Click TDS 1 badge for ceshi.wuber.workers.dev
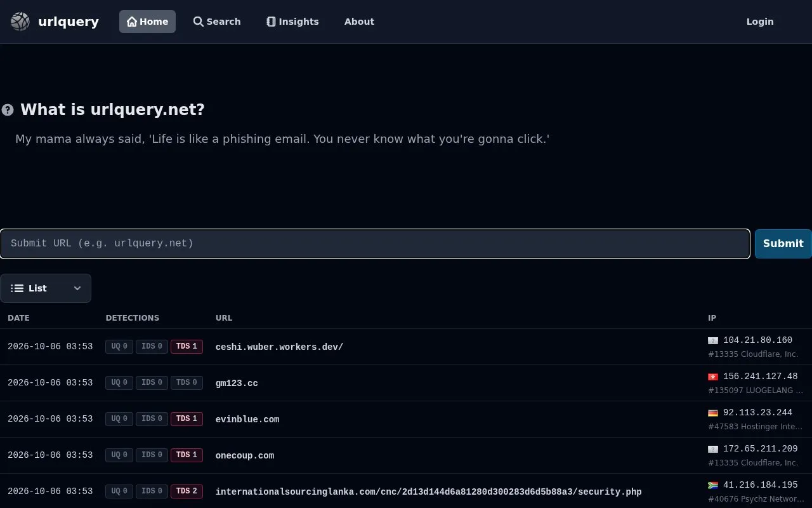812x508 pixels. [x=187, y=347]
